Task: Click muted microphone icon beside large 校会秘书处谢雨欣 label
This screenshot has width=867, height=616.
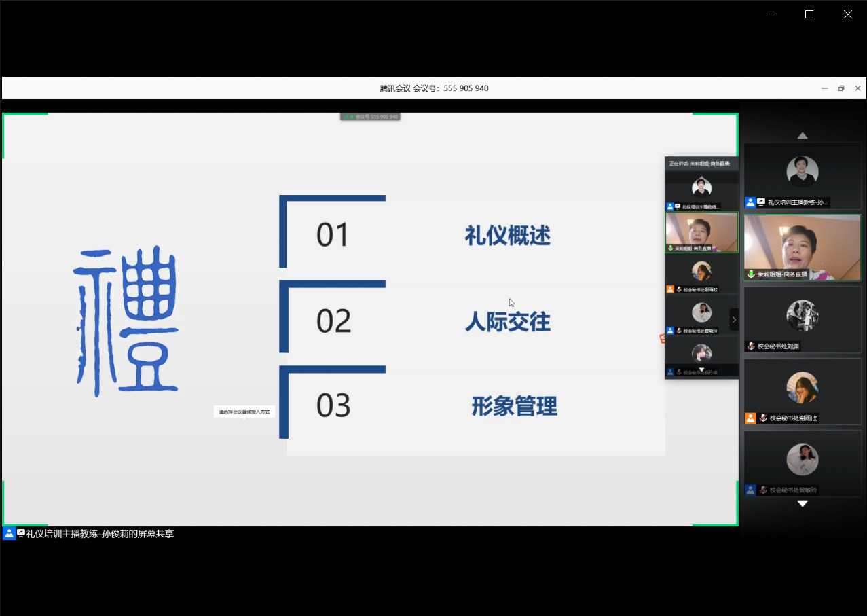Action: click(x=763, y=418)
